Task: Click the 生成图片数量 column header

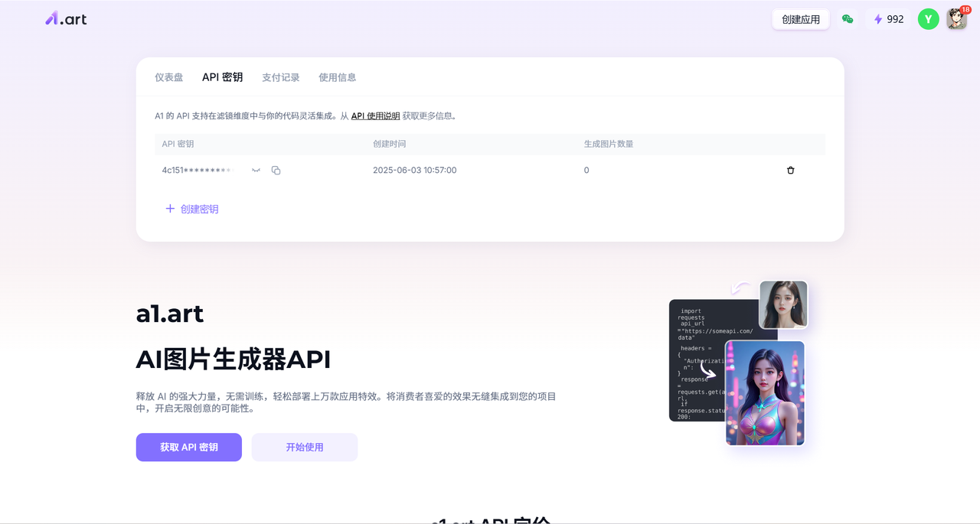Action: coord(609,144)
